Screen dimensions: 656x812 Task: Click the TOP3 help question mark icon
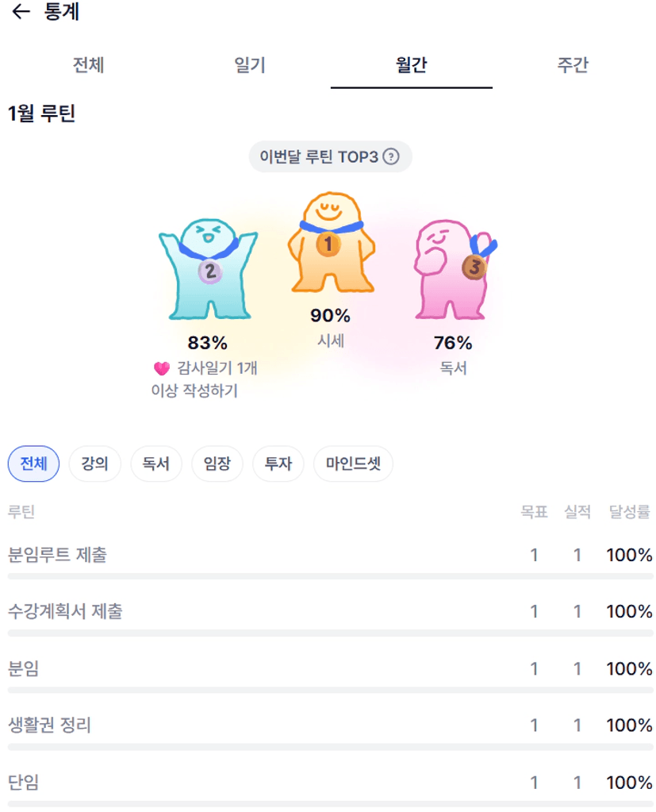[391, 156]
